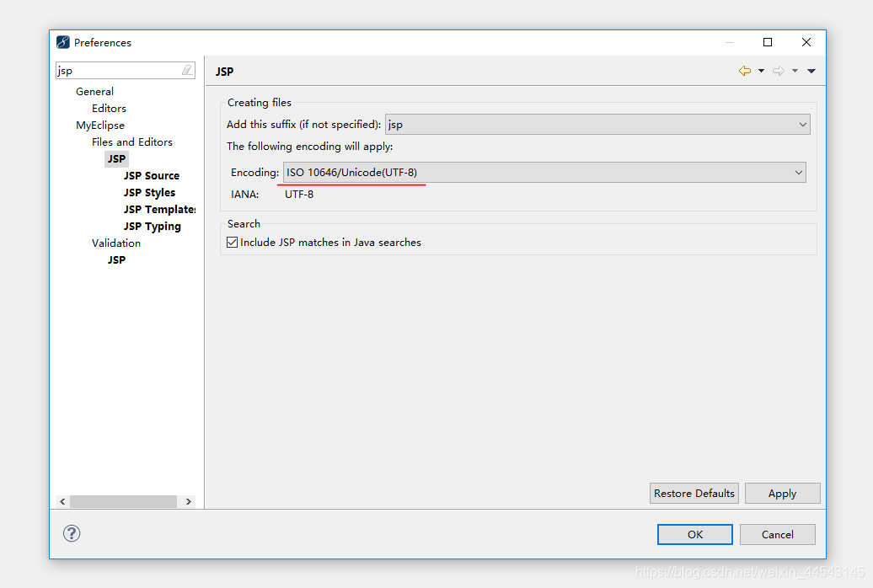Click the IANA value UTF-8 text
The width and height of the screenshot is (873, 588).
(299, 195)
